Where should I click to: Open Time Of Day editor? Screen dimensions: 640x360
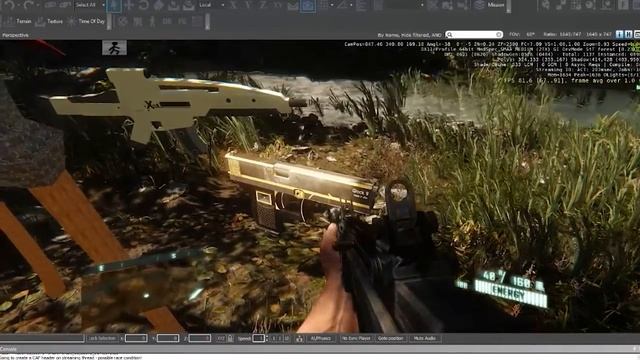[x=86, y=21]
